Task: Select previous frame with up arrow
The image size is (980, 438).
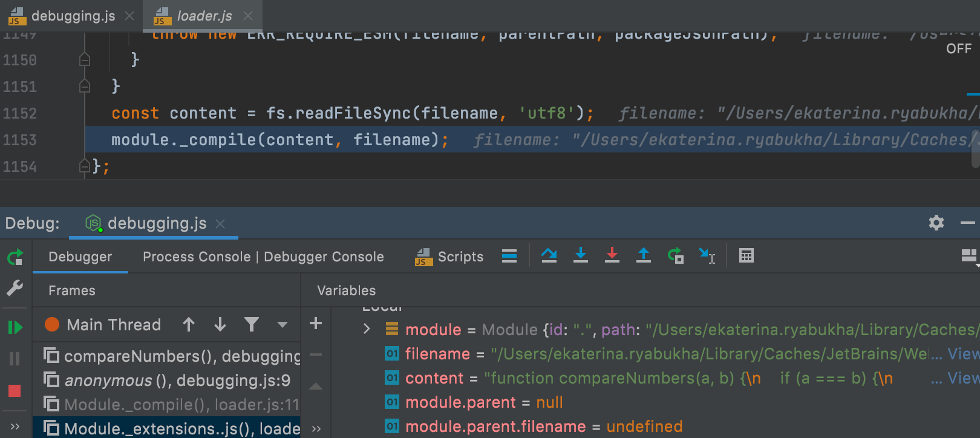Action: coord(189,325)
